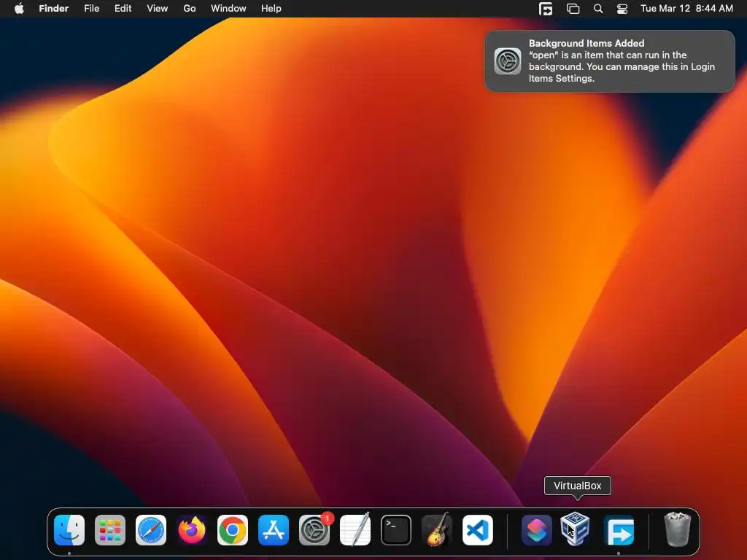Open the Edit menu
The width and height of the screenshot is (747, 560).
pyautogui.click(x=123, y=9)
